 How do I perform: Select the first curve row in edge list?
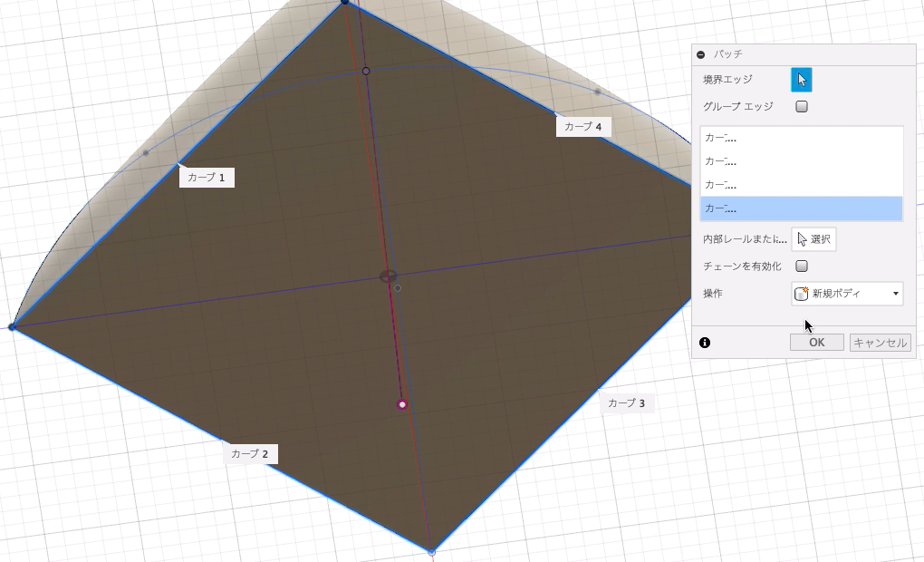802,138
